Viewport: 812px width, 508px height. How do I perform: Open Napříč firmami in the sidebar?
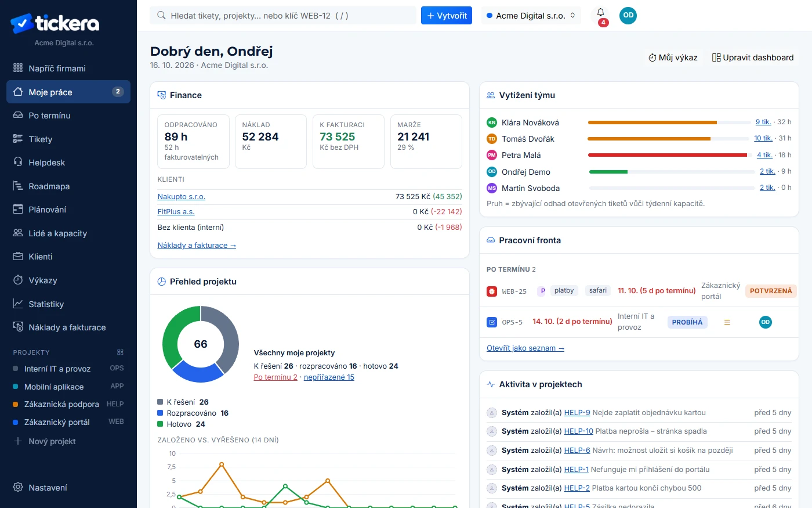click(x=68, y=69)
